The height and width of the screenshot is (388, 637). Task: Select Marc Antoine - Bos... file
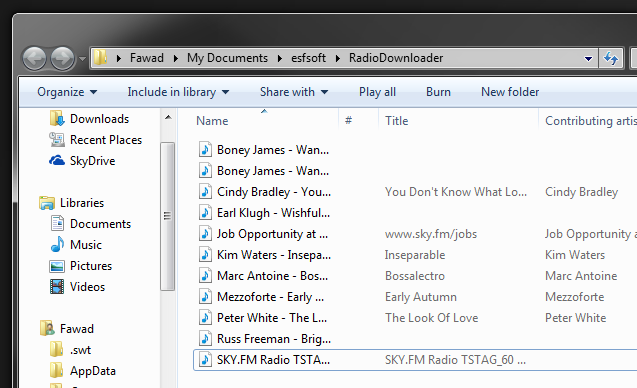pyautogui.click(x=272, y=276)
